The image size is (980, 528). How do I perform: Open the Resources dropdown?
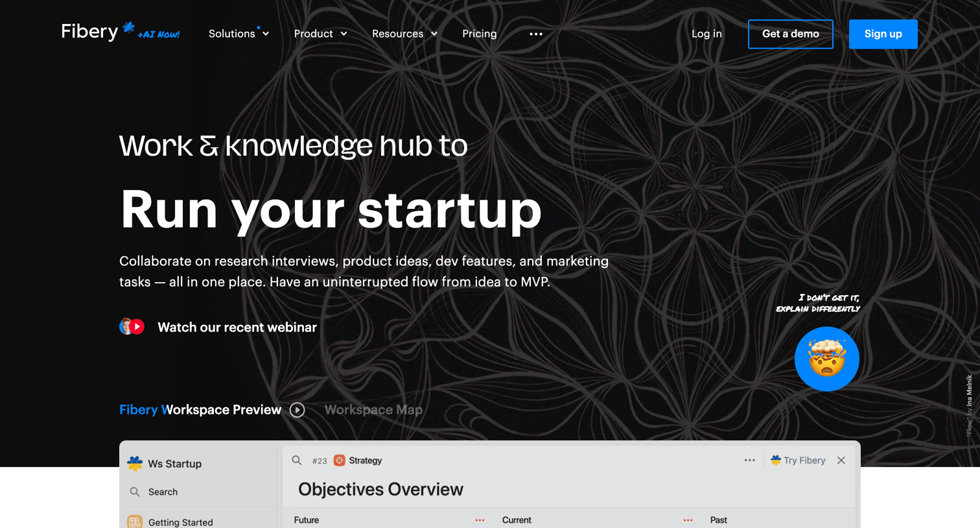(x=404, y=34)
